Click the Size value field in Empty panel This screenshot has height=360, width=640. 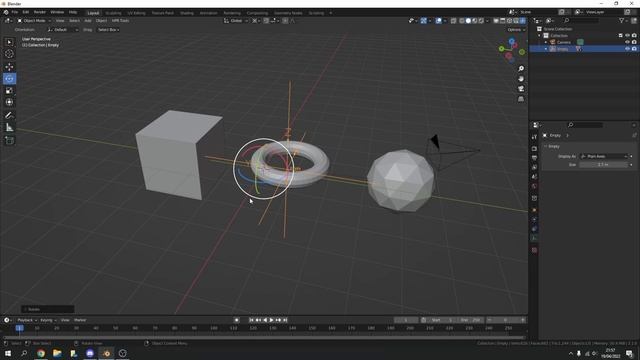604,165
